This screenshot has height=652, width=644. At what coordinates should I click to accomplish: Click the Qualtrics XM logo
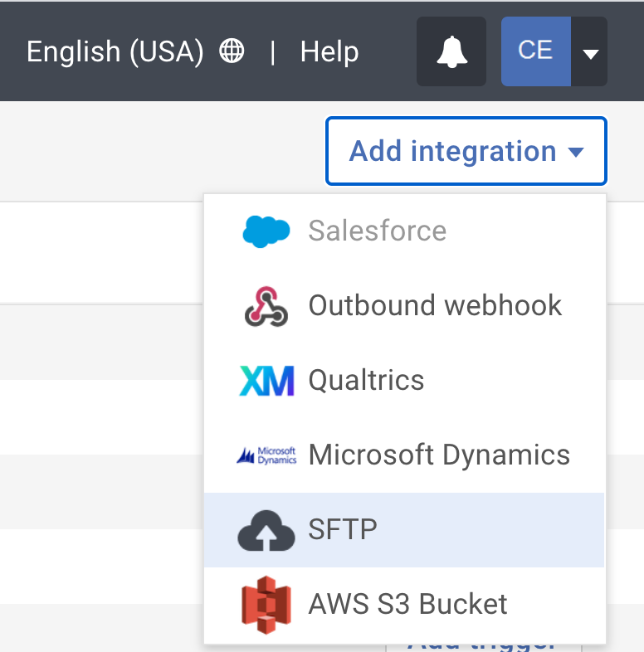pyautogui.click(x=266, y=381)
